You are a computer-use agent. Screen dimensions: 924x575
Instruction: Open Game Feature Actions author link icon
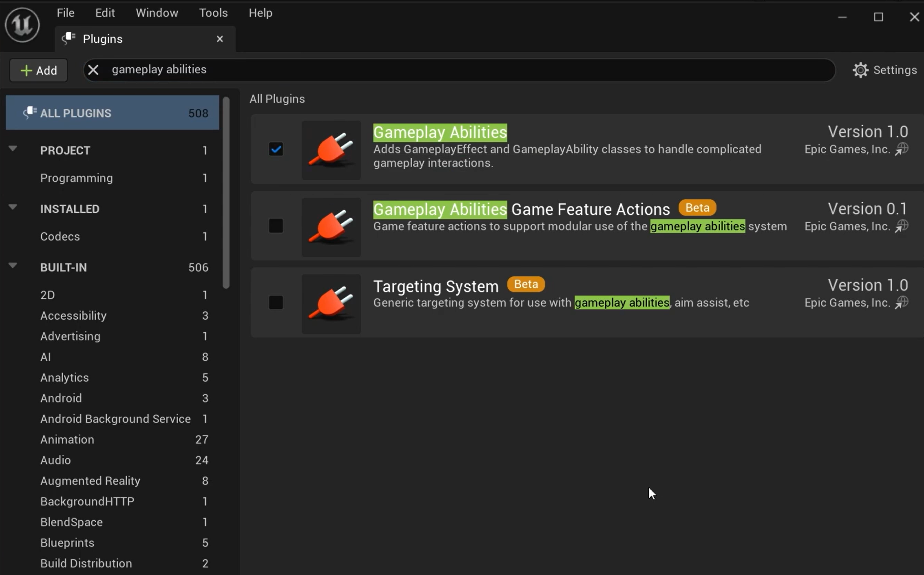902,226
